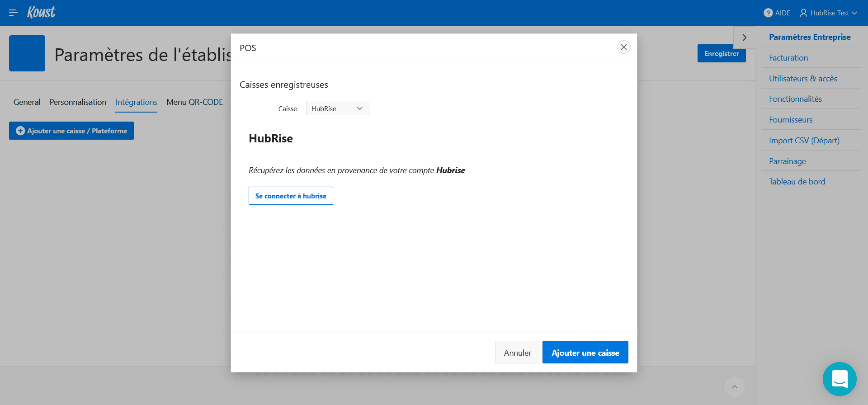Image resolution: width=868 pixels, height=405 pixels.
Task: Open Fonctionnalités settings
Action: coord(795,99)
